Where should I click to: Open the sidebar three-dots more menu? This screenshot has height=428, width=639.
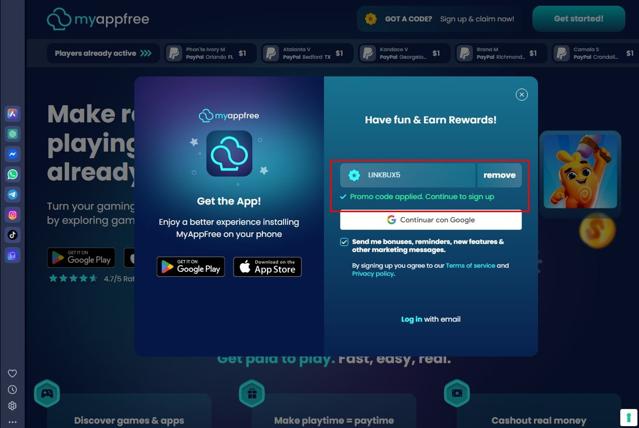(12, 422)
